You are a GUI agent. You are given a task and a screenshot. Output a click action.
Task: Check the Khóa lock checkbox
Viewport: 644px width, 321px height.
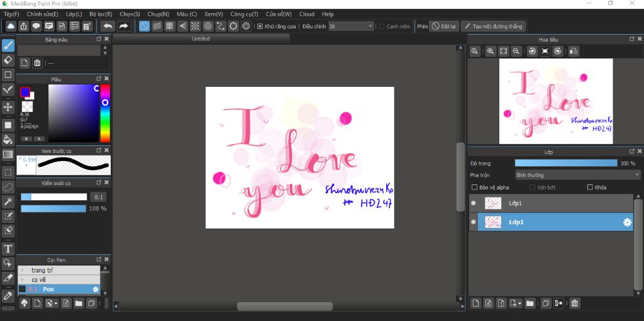[590, 188]
